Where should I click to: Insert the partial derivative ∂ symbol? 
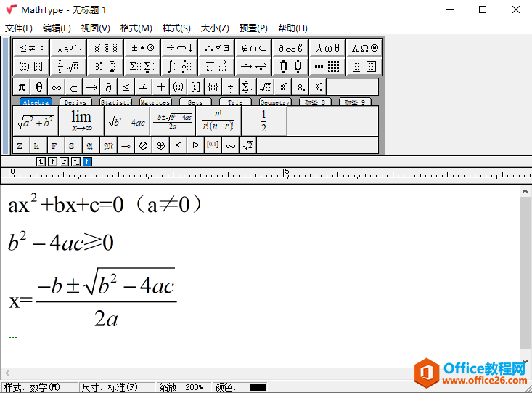click(109, 87)
